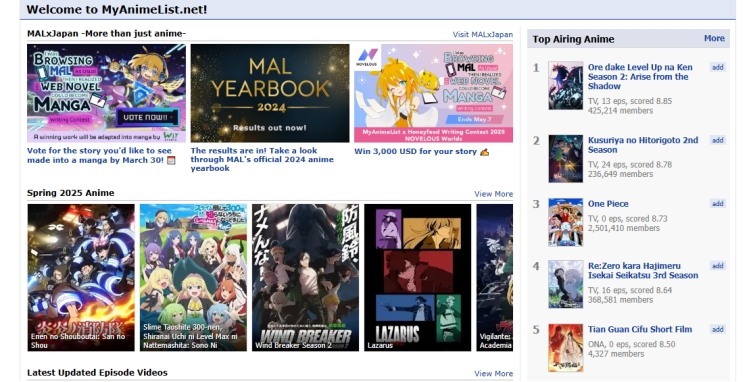Open the One Piece title link
752x382 pixels.
tap(608, 204)
